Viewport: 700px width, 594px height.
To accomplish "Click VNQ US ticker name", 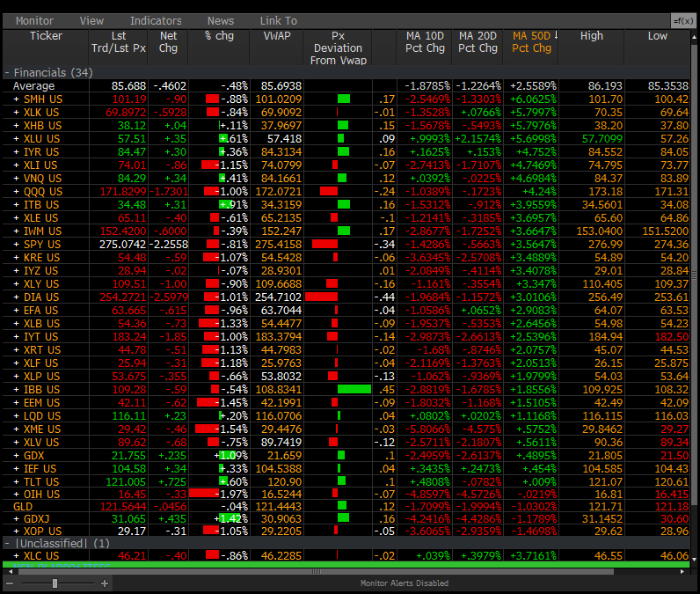I will (x=42, y=179).
